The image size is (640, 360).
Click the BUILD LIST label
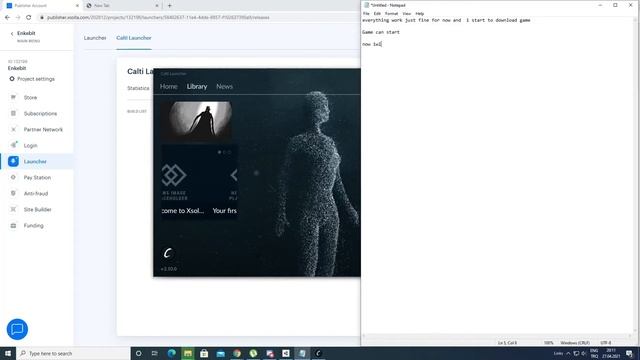click(137, 111)
